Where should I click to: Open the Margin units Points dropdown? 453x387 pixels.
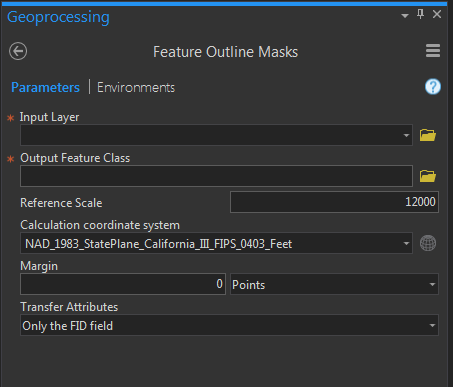point(432,284)
